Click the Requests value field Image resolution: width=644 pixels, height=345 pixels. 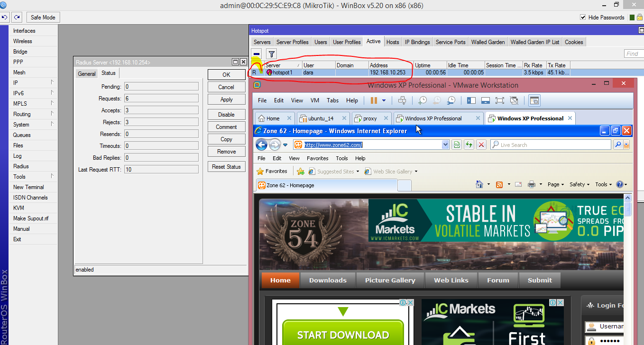[x=161, y=99]
